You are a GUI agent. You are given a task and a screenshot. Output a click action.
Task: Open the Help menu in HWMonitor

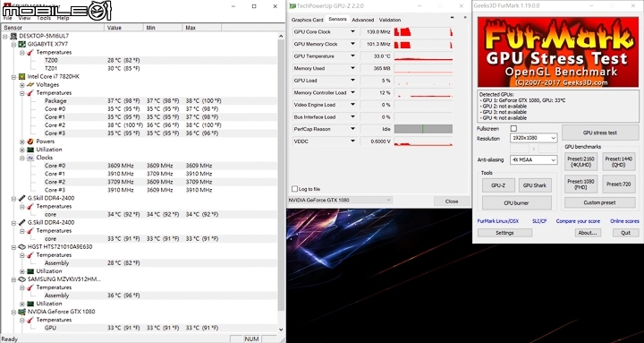[x=63, y=18]
